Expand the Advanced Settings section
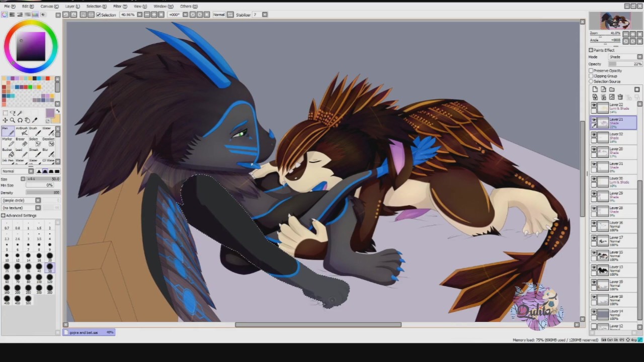Image resolution: width=644 pixels, height=362 pixels. (4, 216)
